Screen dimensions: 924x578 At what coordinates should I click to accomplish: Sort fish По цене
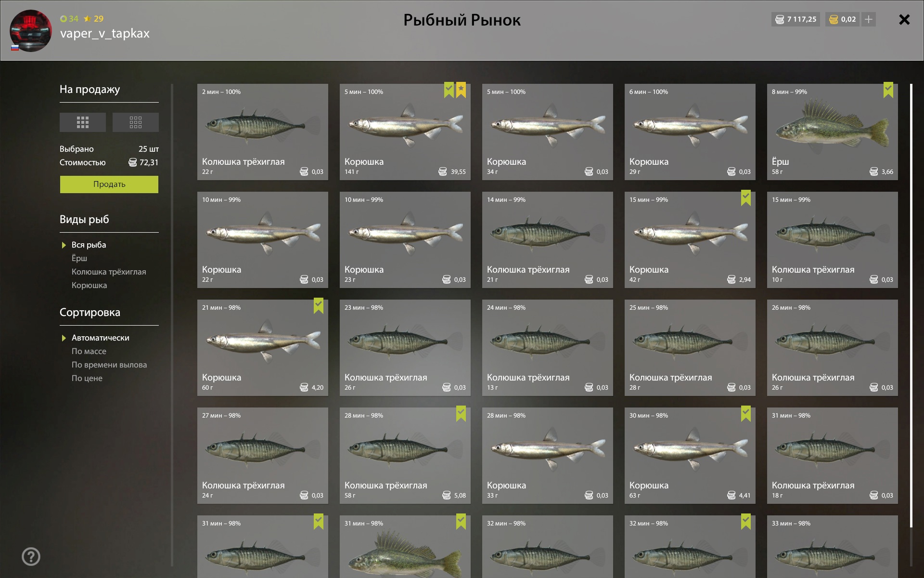tap(87, 378)
